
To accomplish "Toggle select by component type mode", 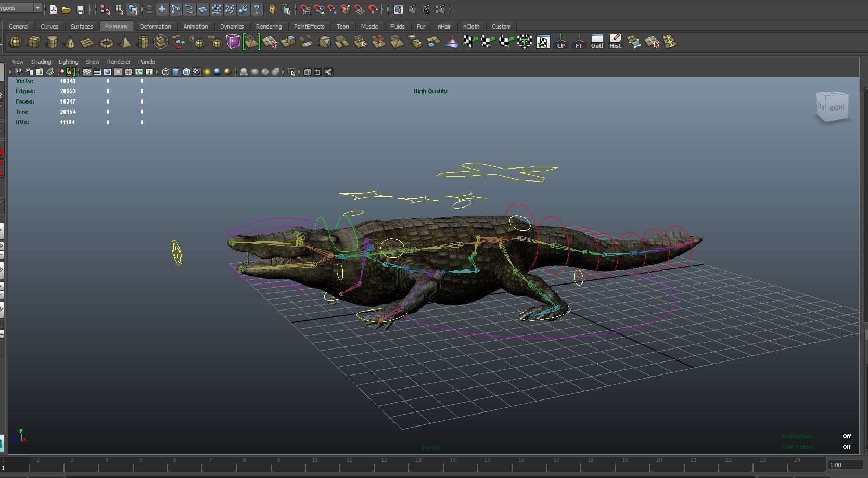I will point(133,9).
